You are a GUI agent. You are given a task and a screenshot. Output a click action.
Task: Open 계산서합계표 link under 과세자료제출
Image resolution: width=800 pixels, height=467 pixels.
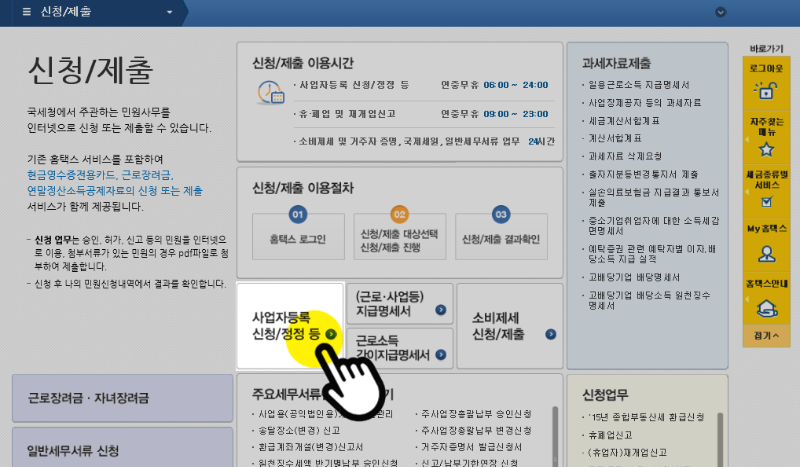(x=615, y=138)
